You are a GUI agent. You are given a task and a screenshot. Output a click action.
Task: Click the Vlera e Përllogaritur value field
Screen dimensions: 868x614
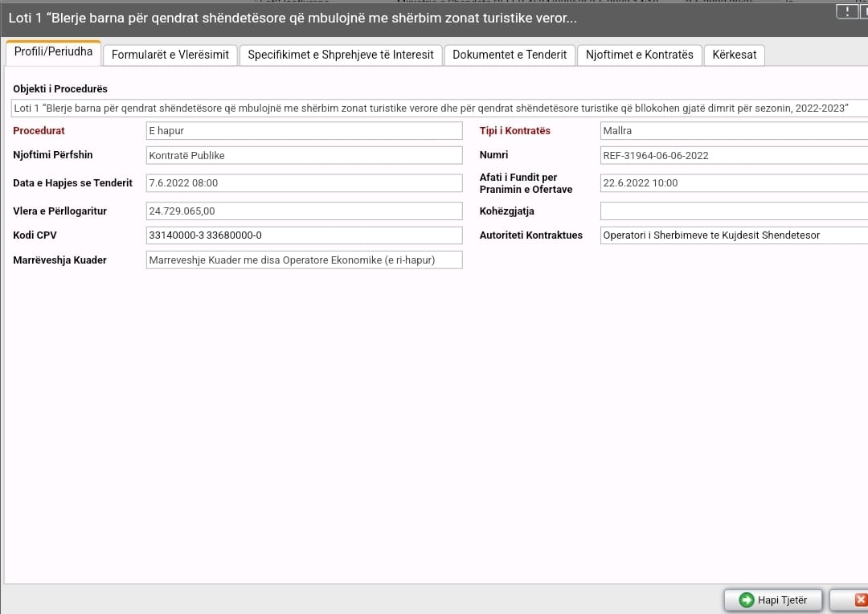[304, 211]
